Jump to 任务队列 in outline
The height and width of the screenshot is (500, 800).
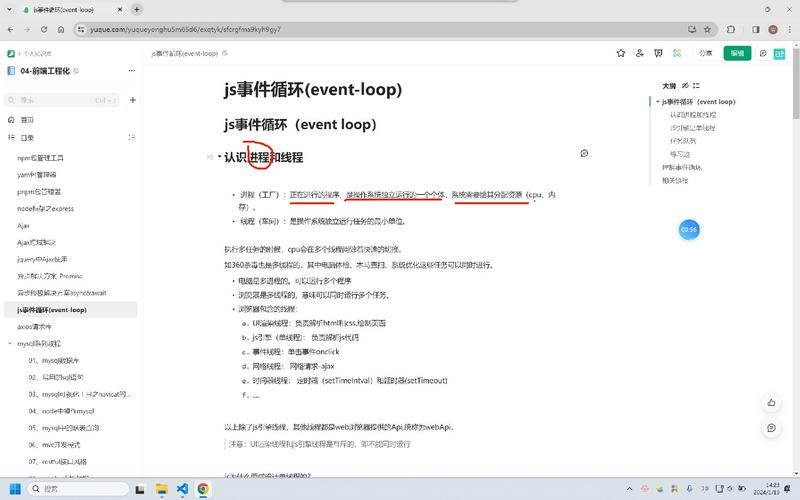pyautogui.click(x=683, y=141)
